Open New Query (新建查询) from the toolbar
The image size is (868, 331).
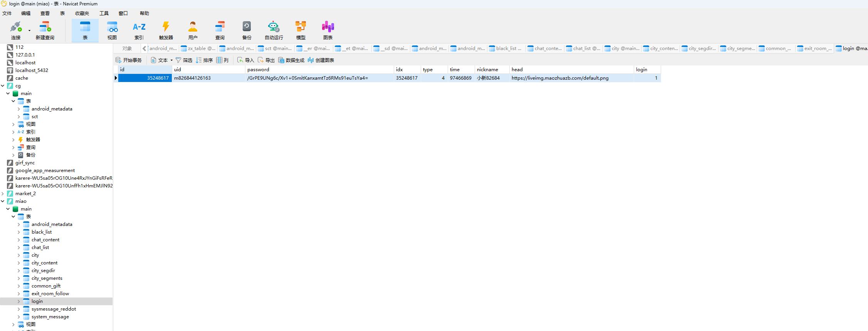45,30
